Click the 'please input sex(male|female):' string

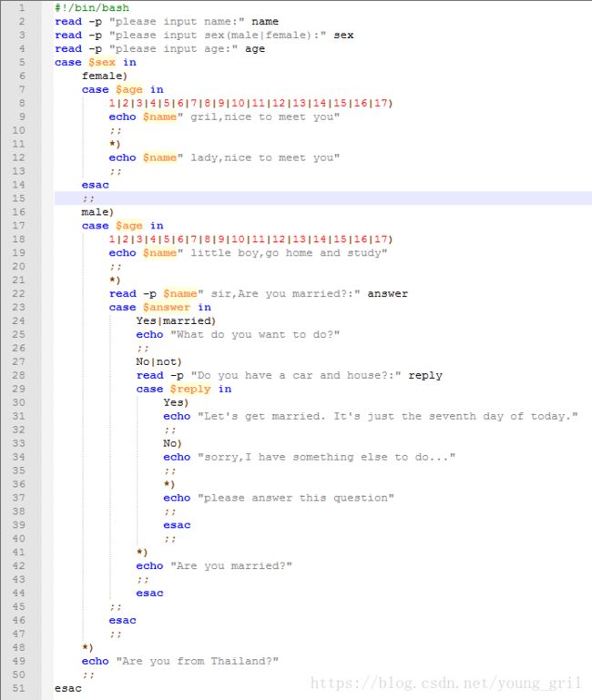tap(218, 35)
